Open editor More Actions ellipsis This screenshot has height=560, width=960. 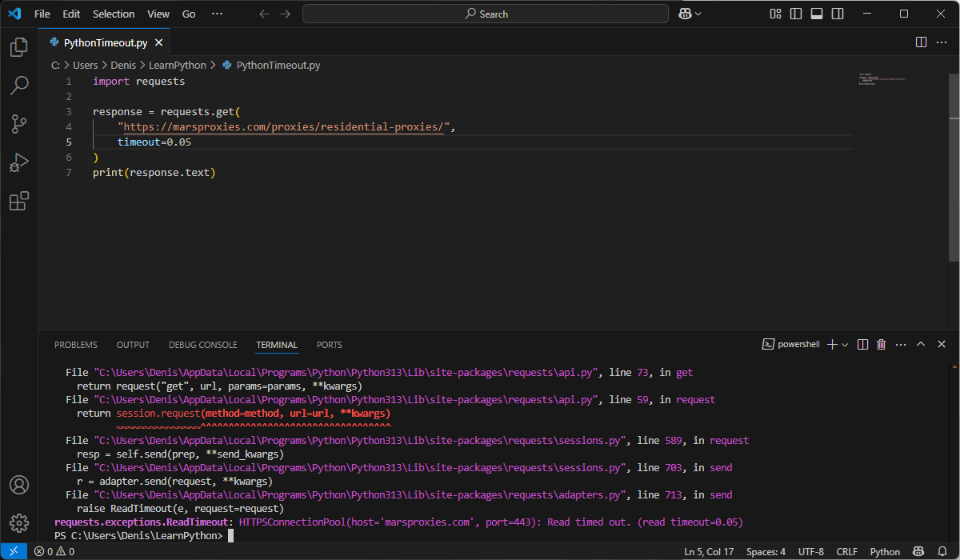click(x=942, y=42)
